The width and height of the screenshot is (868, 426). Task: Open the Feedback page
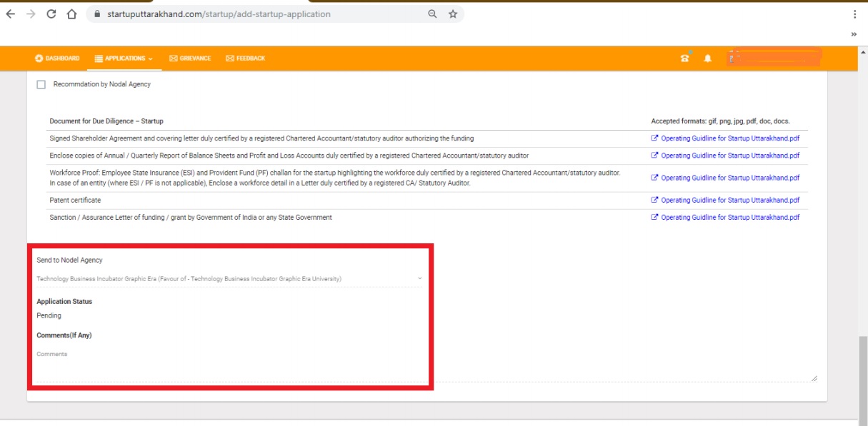[x=245, y=59]
